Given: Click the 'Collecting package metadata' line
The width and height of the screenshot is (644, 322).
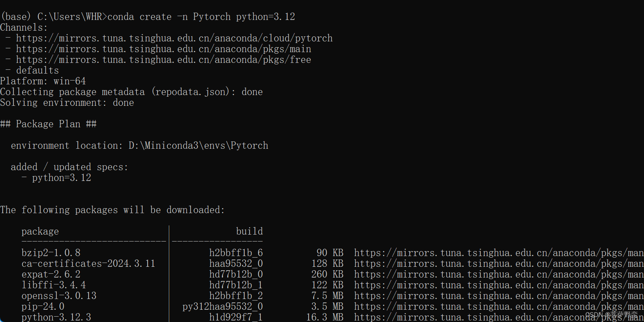Looking at the screenshot, I should 131,92.
